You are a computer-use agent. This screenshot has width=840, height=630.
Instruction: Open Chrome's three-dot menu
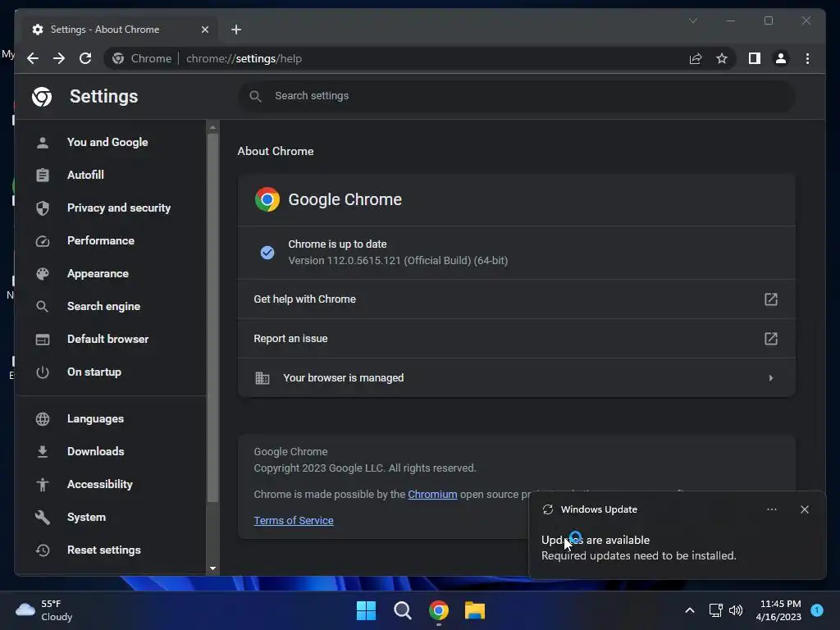[x=807, y=58]
